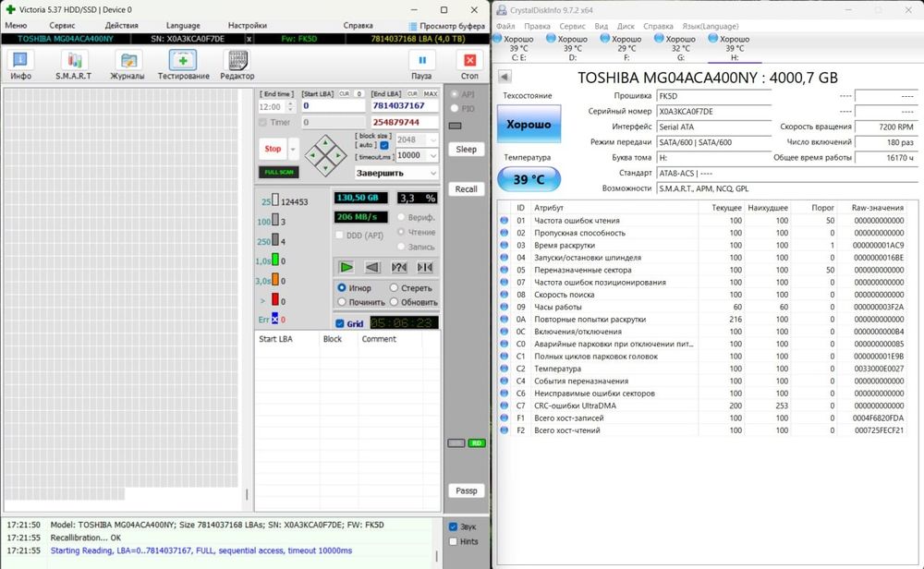Image resolution: width=924 pixels, height=569 pixels.
Task: Click the Recall button
Action: pos(466,188)
